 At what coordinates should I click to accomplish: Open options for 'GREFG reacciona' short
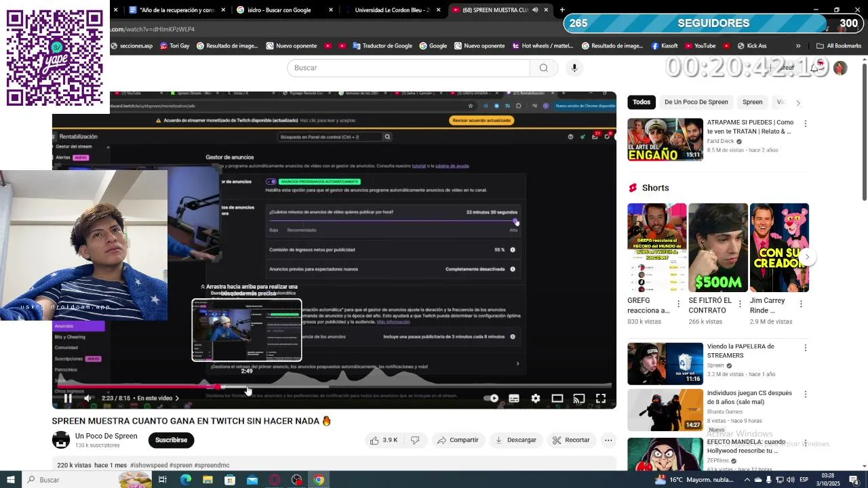pyautogui.click(x=678, y=304)
